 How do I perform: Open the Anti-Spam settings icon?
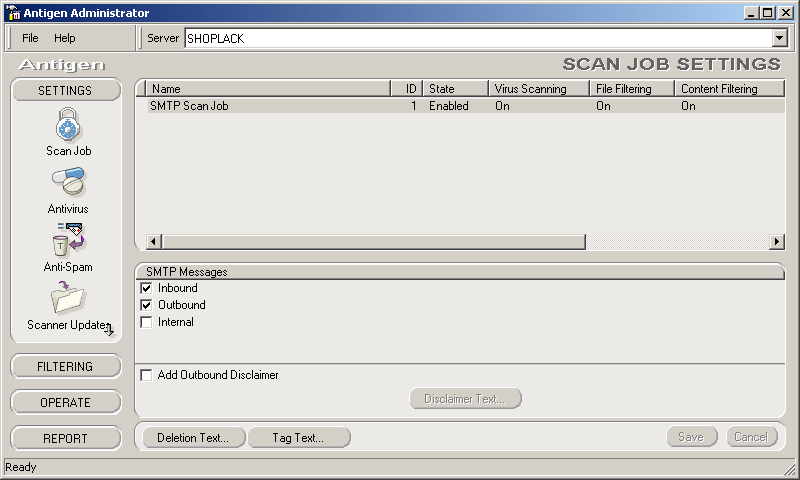[x=69, y=239]
